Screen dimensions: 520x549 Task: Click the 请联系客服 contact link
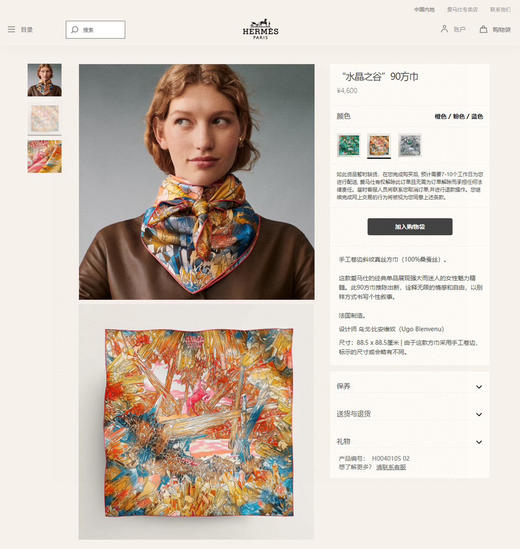tap(391, 467)
